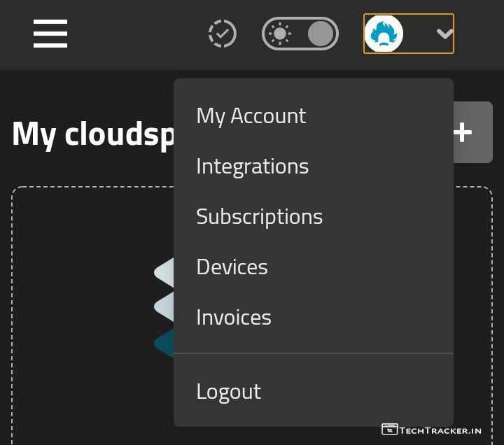Click the teal bottom layer of stack logo
The image size is (504, 445).
[x=164, y=344]
